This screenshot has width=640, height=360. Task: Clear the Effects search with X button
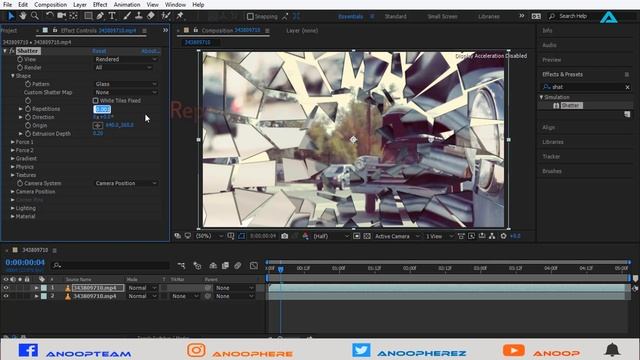point(627,87)
